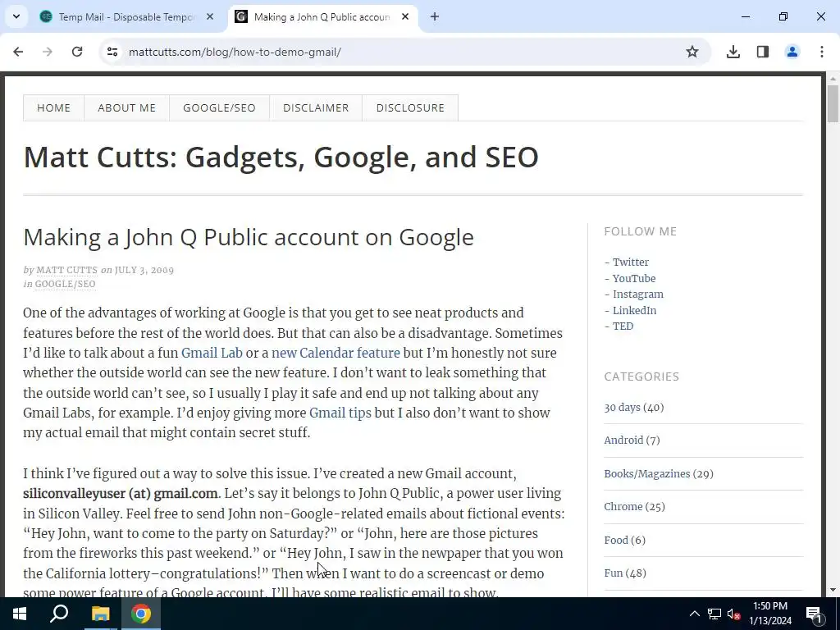The image size is (840, 630).
Task: Click the forward navigation arrow
Action: click(x=48, y=52)
